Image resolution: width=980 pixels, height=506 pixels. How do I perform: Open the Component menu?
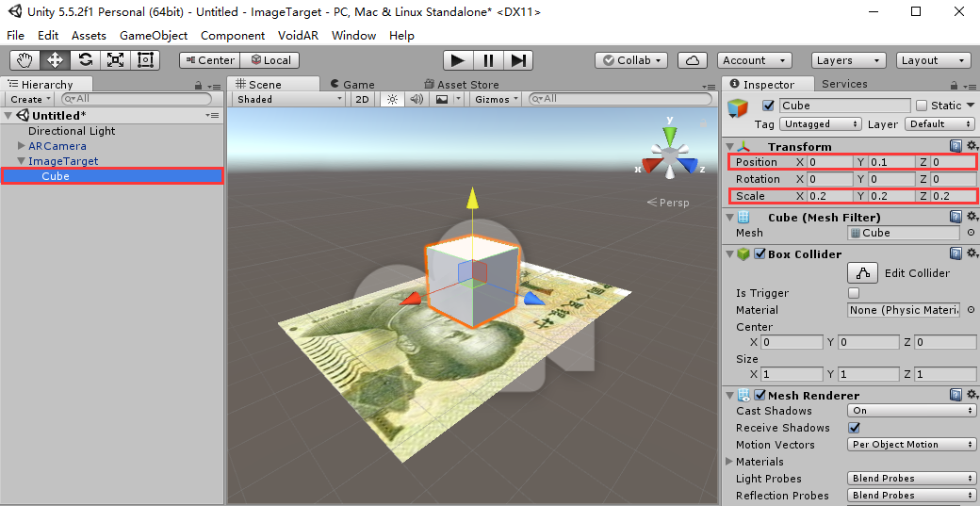pyautogui.click(x=233, y=36)
